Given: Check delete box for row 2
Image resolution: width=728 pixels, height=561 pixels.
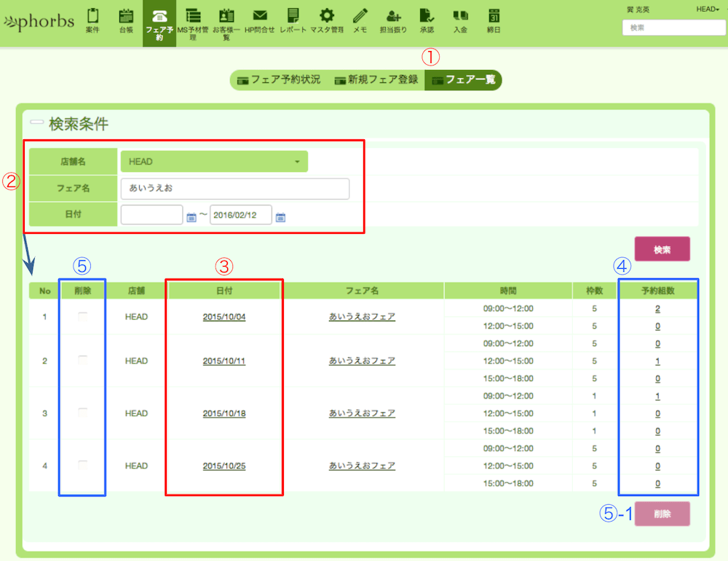Looking at the screenshot, I should coord(83,360).
